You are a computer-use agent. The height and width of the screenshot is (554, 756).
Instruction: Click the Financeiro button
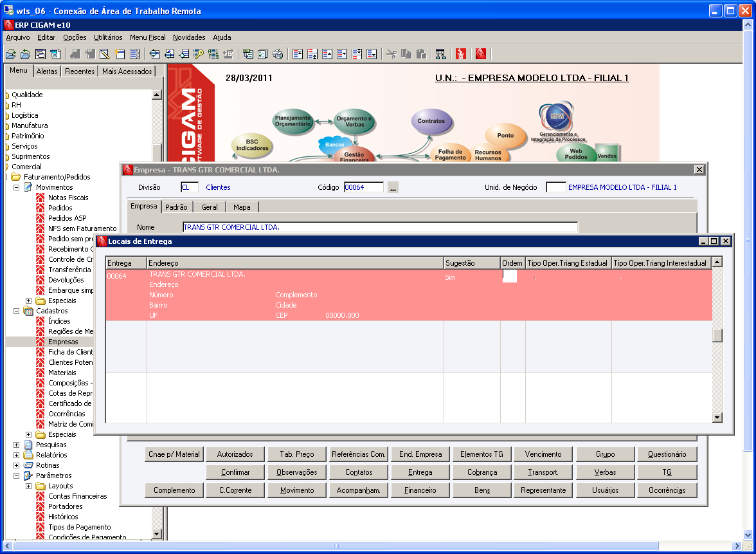(x=420, y=490)
